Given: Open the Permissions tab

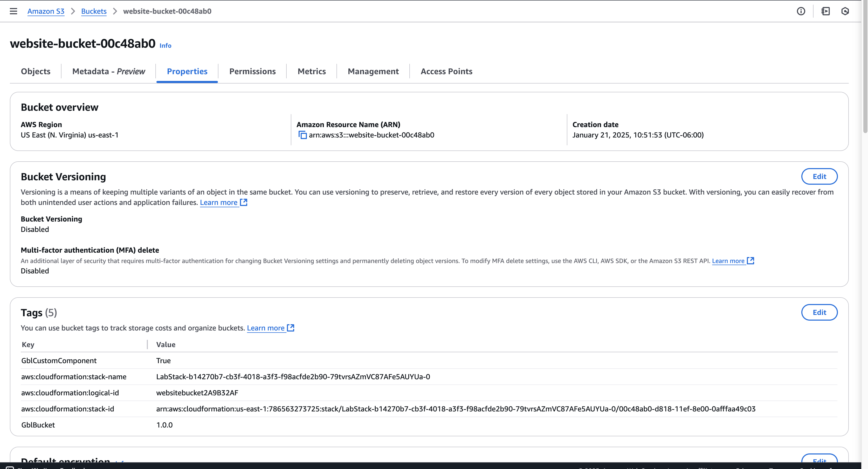Looking at the screenshot, I should click(x=252, y=71).
